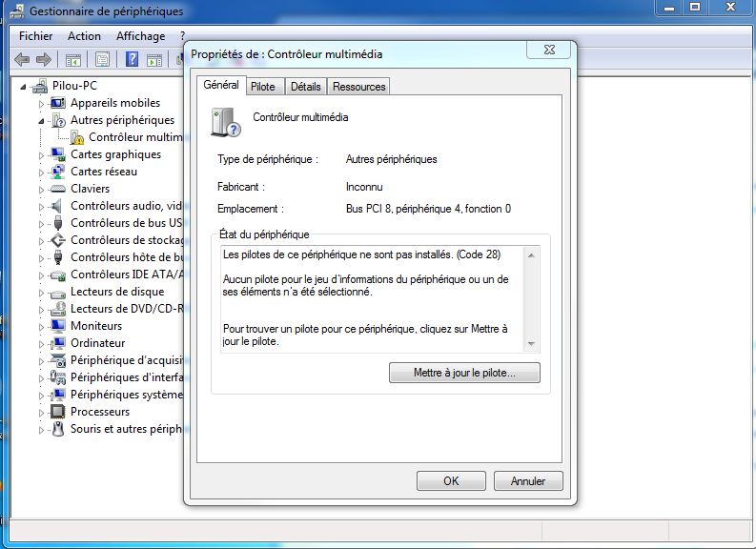
Task: Select the Général tab
Action: pos(221,85)
